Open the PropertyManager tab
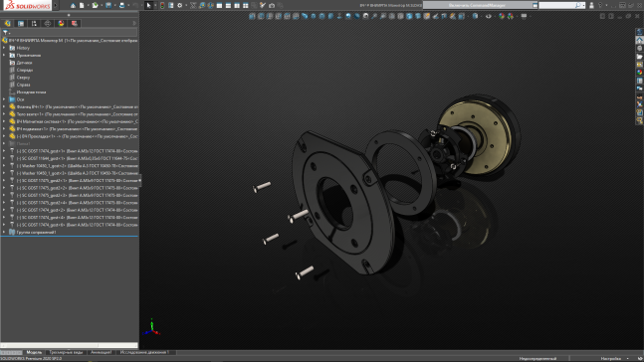The height and width of the screenshot is (362, 644). click(x=21, y=24)
